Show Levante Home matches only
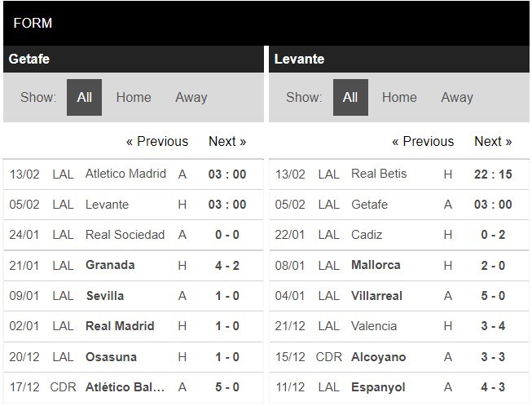 point(399,98)
